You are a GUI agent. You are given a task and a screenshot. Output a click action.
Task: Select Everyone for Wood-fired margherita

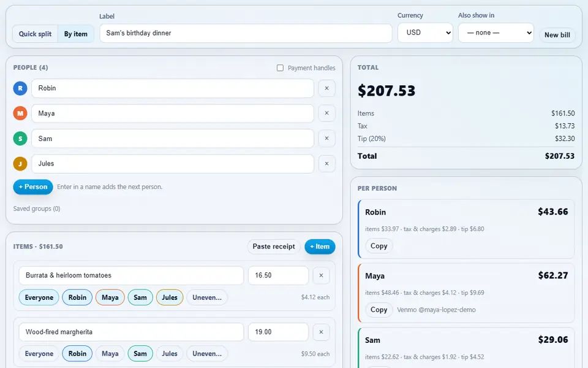click(39, 354)
